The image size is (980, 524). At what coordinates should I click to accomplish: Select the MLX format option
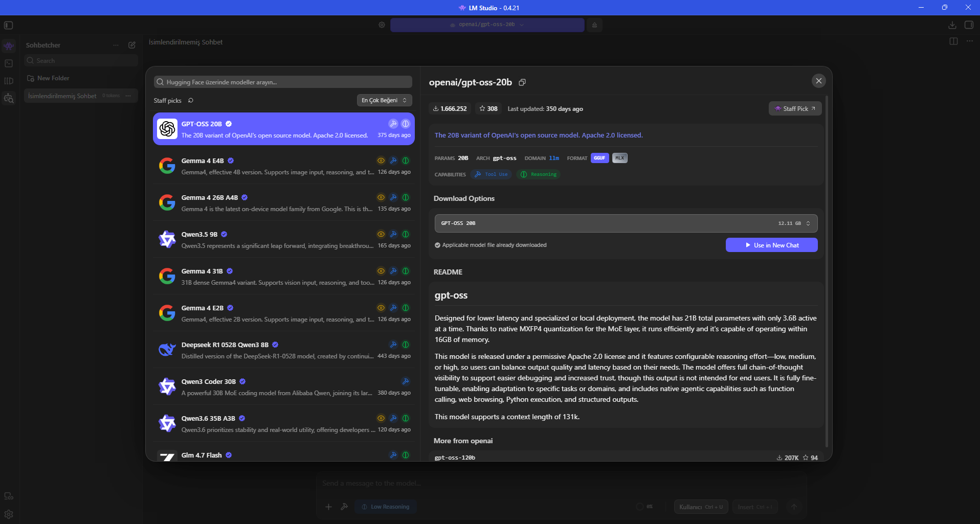619,158
